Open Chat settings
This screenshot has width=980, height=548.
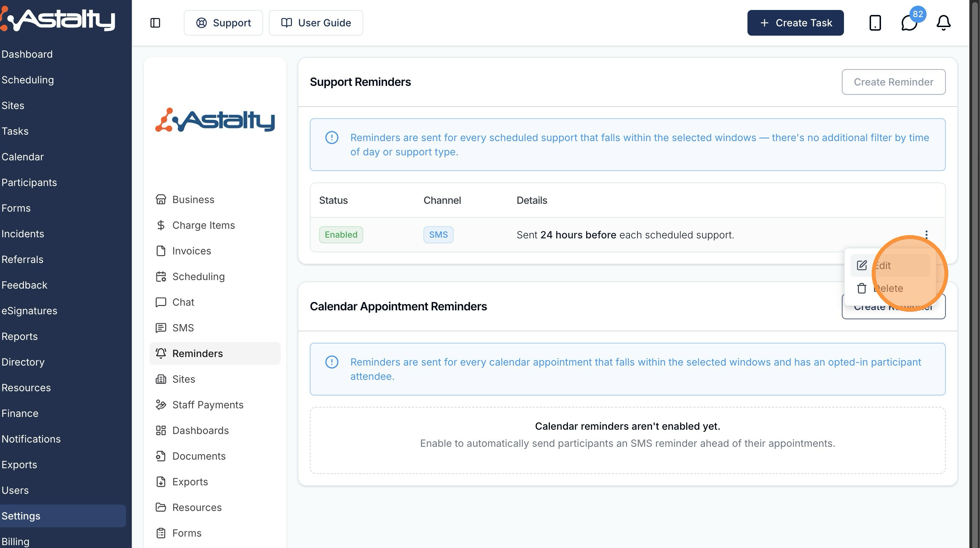pyautogui.click(x=215, y=302)
